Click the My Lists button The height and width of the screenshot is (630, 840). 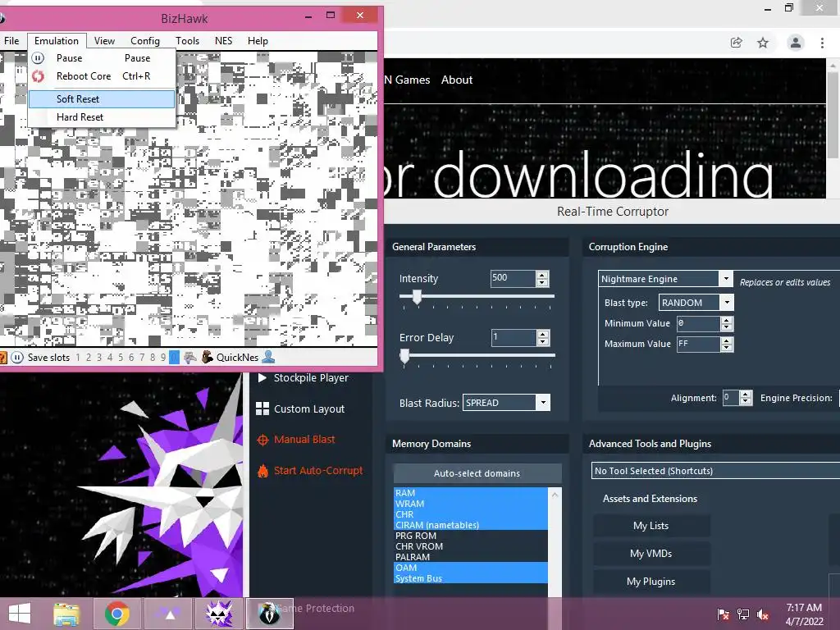tap(651, 526)
